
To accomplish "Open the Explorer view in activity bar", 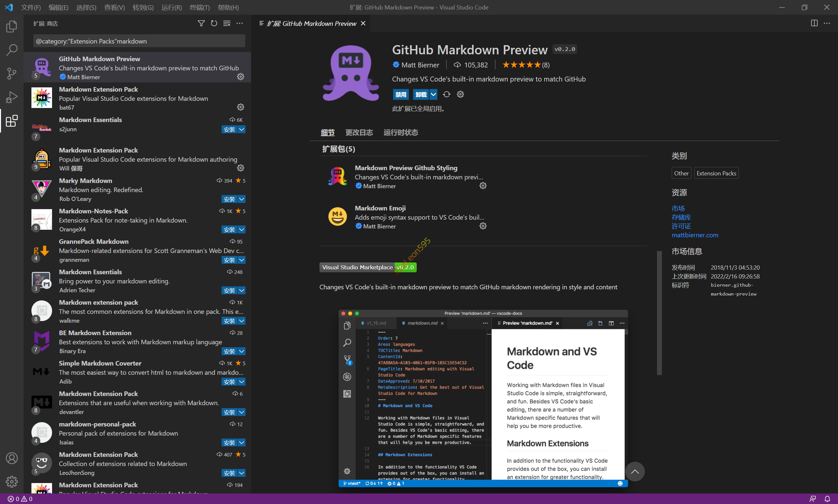I will point(11,27).
